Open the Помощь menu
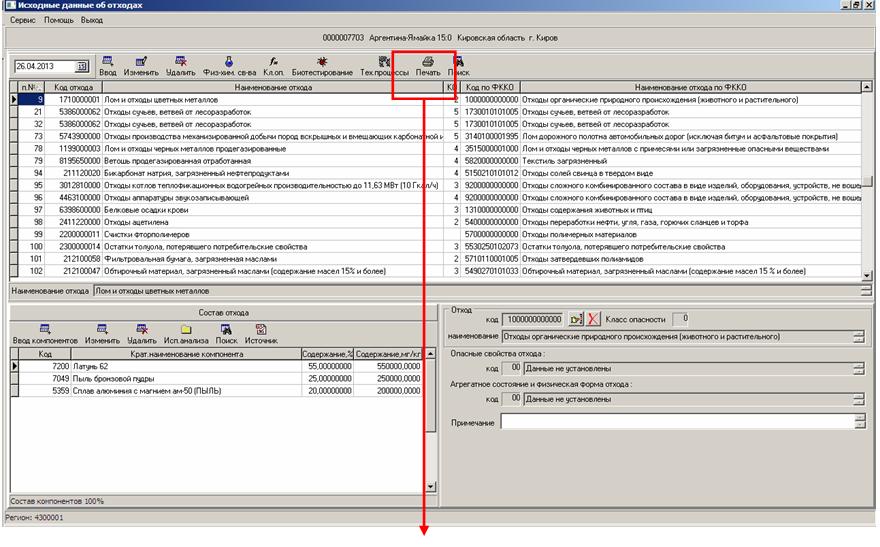The image size is (880, 547). coord(59,20)
